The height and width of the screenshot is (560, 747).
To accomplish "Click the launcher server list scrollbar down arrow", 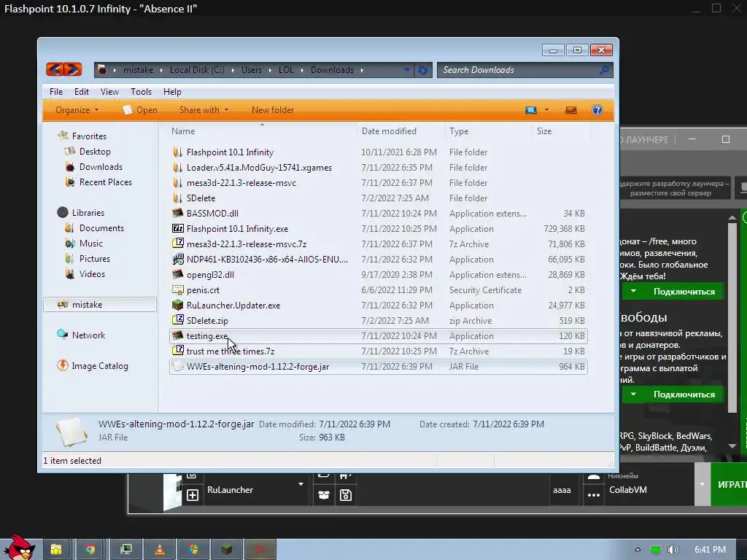I will (732, 446).
